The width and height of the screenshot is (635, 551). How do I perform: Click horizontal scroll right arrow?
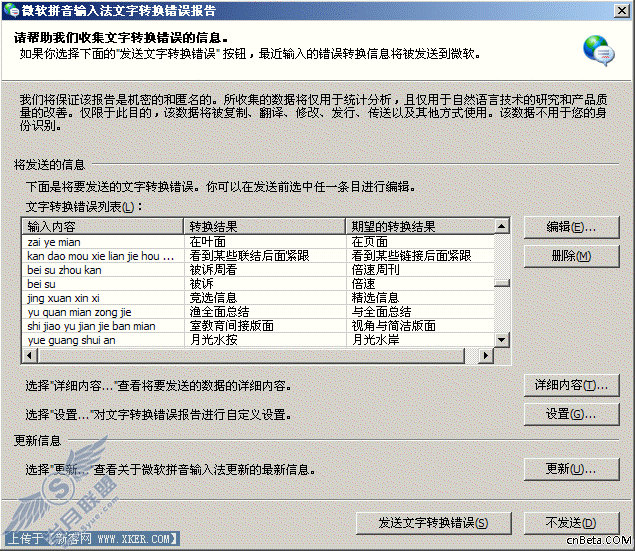(486, 356)
